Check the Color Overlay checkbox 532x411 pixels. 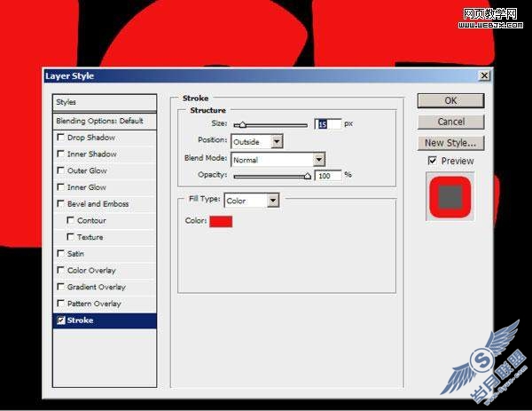pos(60,270)
